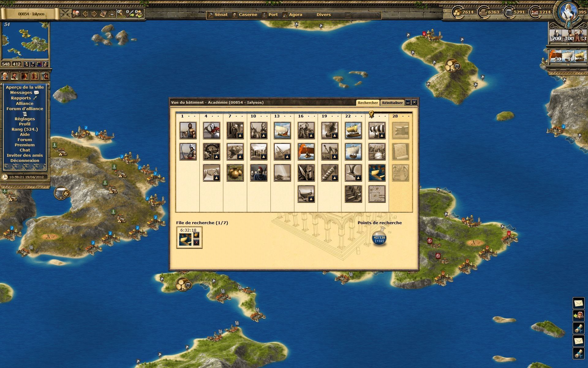
Task: Click the Zeus god portrait
Action: coord(568,12)
